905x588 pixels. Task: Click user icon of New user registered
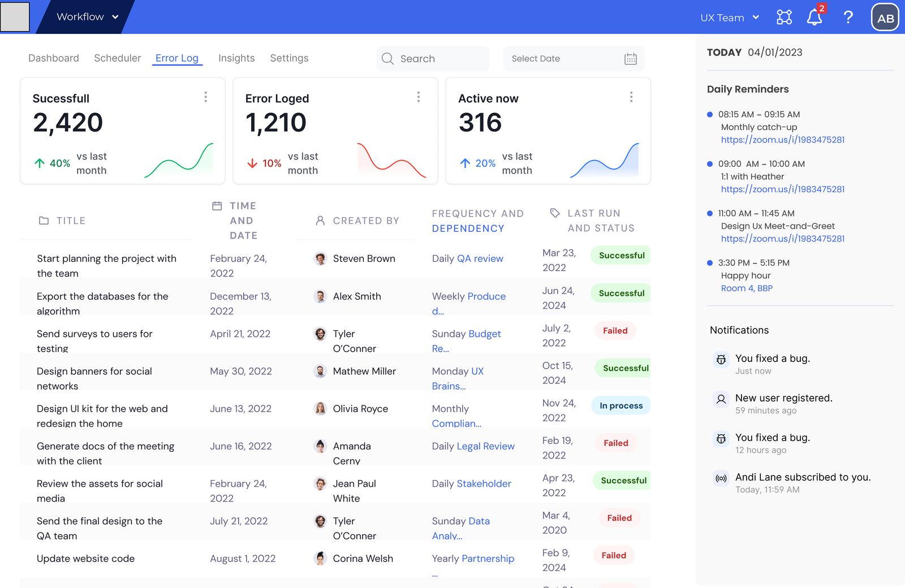721,399
